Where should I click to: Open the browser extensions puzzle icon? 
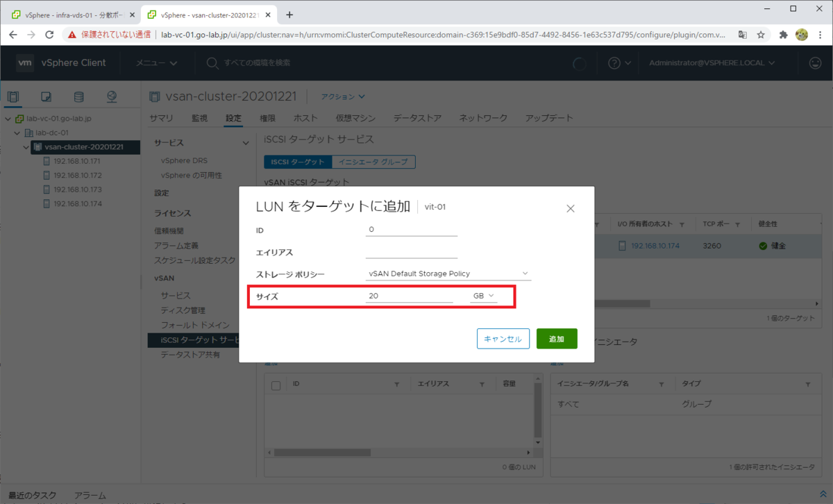(784, 34)
